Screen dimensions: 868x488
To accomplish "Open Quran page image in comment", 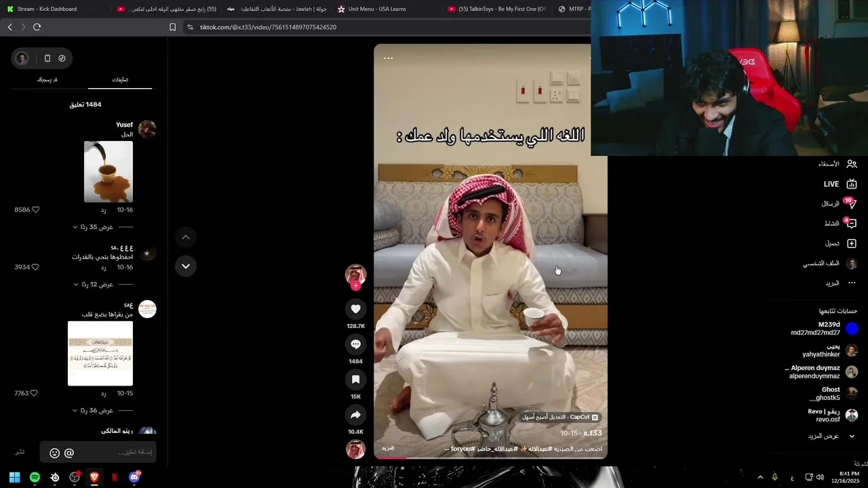I will click(x=100, y=354).
